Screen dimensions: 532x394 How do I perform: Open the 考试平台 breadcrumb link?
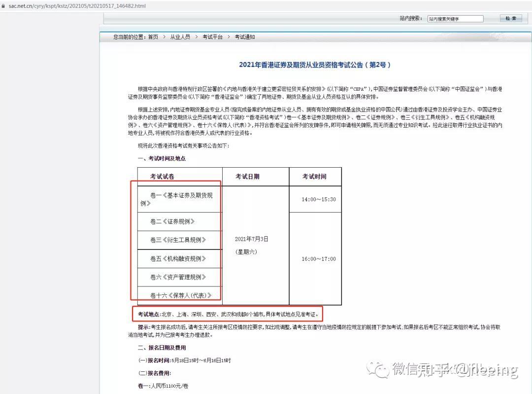(x=212, y=36)
